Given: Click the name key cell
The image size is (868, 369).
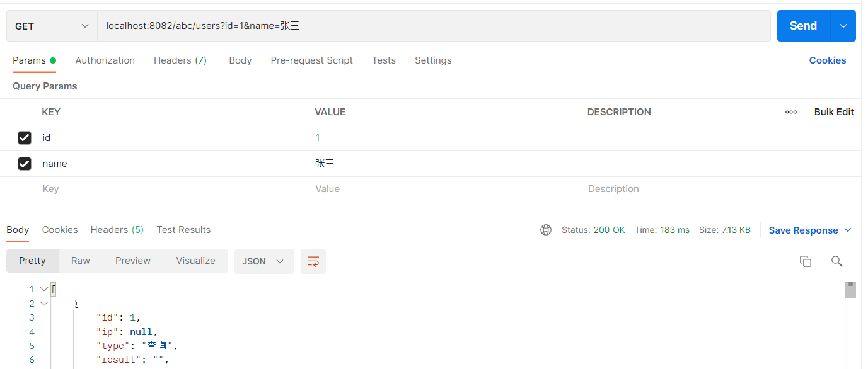Looking at the screenshot, I should pyautogui.click(x=171, y=164).
